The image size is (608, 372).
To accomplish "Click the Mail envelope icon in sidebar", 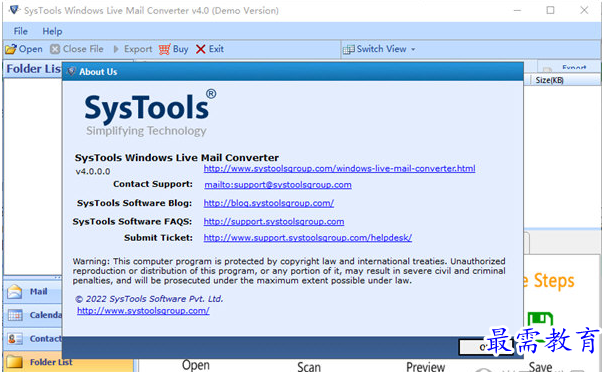I will pos(15,292).
